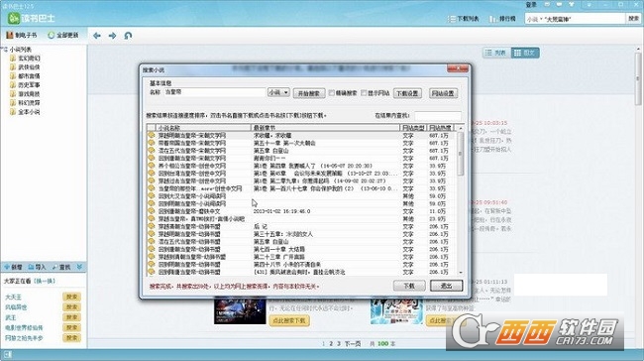Select 游戏竞技 category in novel list
The image size is (644, 361).
tap(29, 94)
